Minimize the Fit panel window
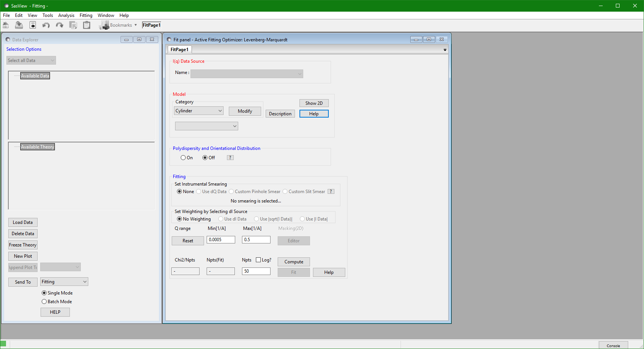 coord(416,39)
